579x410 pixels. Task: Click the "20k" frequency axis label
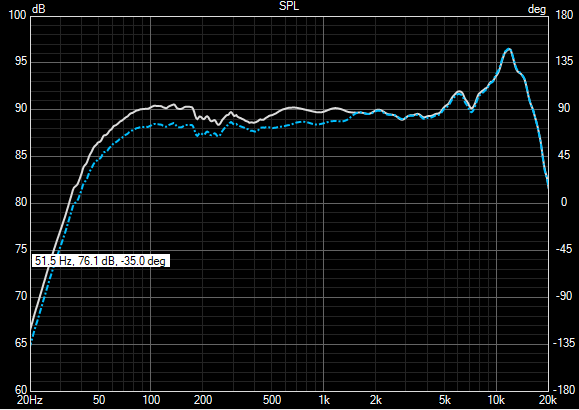click(548, 400)
